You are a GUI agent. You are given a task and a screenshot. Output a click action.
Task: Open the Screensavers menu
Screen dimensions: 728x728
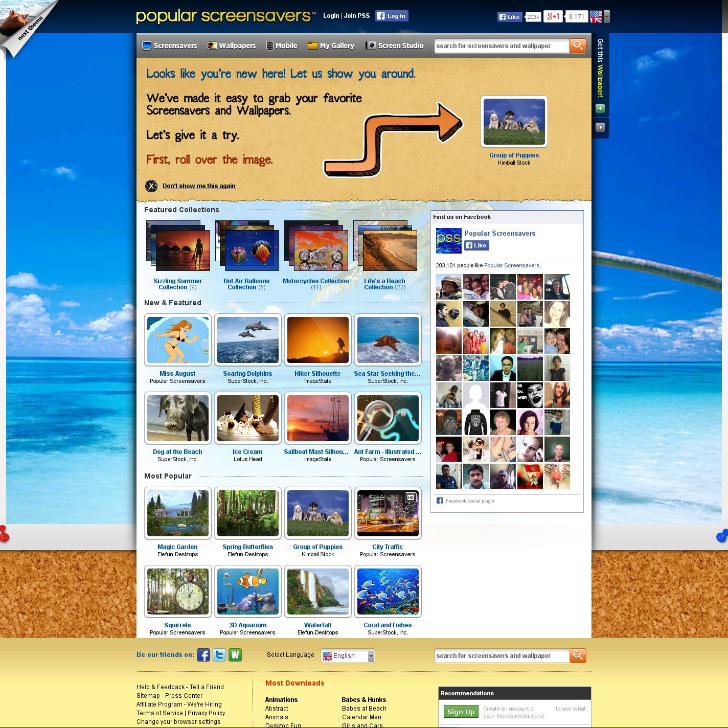coord(170,45)
